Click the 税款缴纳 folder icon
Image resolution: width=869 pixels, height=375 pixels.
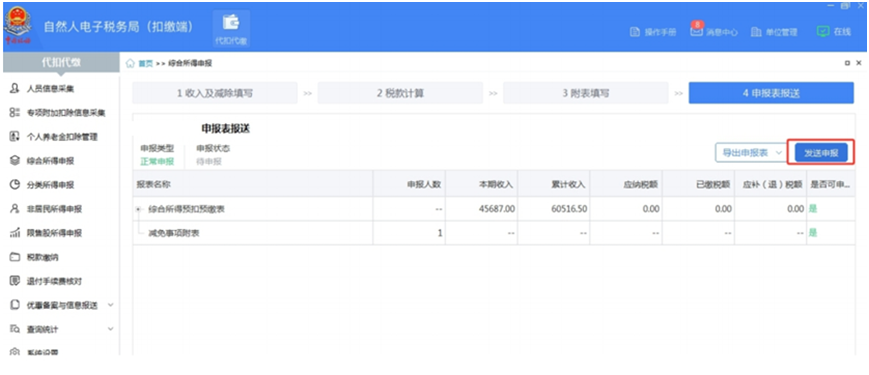[x=15, y=257]
